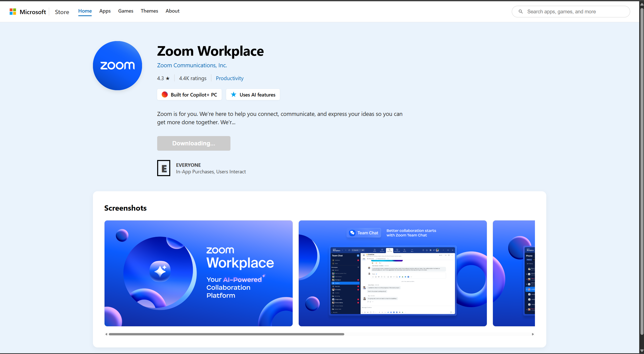Select the Home navigation tab
The height and width of the screenshot is (354, 644).
(x=85, y=11)
